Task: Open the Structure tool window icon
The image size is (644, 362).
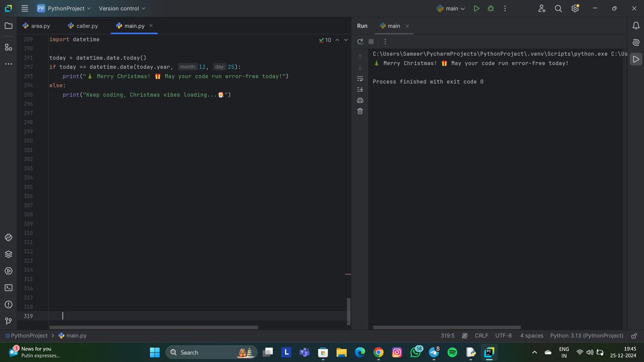Action: click(x=8, y=47)
